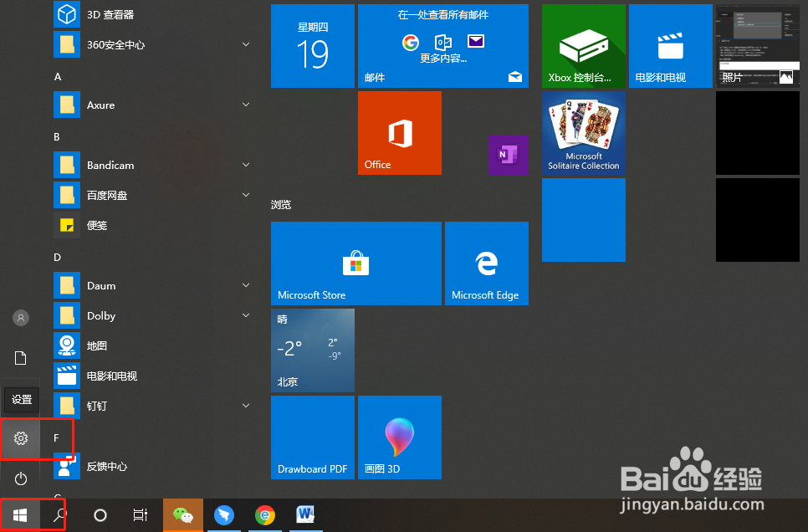Open taskbar search magnifier

[x=59, y=515]
